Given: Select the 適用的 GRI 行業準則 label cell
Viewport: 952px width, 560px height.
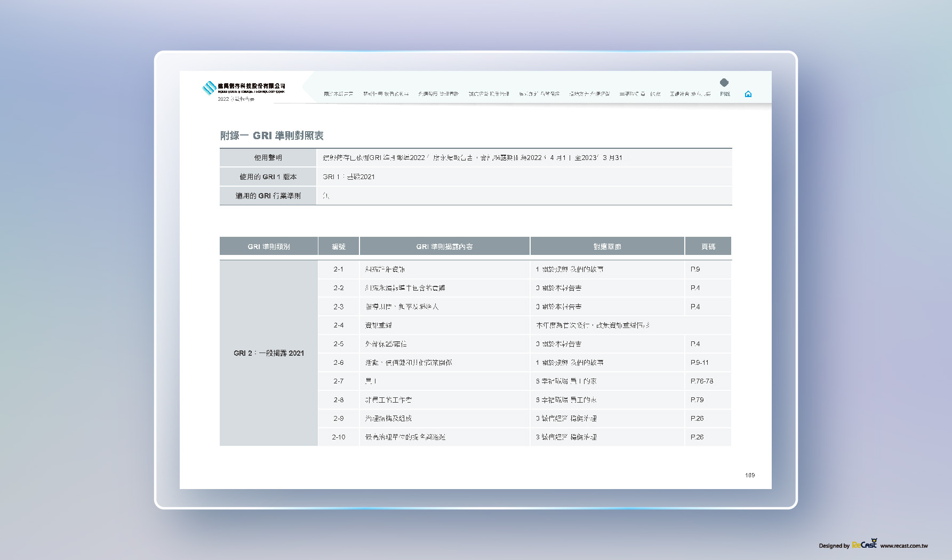Looking at the screenshot, I should coord(268,196).
